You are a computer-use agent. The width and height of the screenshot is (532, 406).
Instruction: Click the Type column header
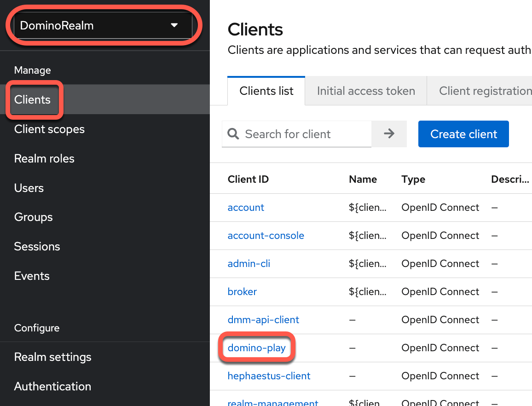pos(413,179)
